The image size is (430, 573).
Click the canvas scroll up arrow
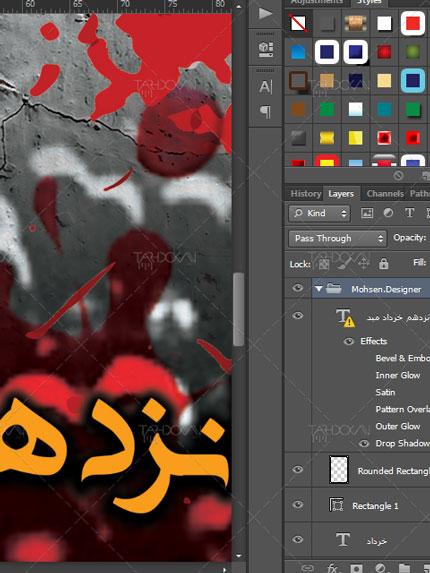(239, 7)
